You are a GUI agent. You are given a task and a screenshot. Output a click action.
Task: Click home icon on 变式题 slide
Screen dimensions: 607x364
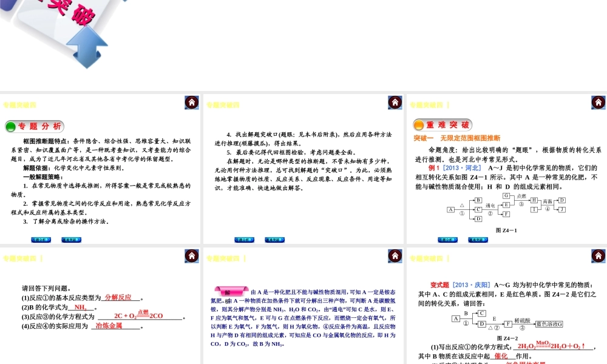(x=598, y=255)
